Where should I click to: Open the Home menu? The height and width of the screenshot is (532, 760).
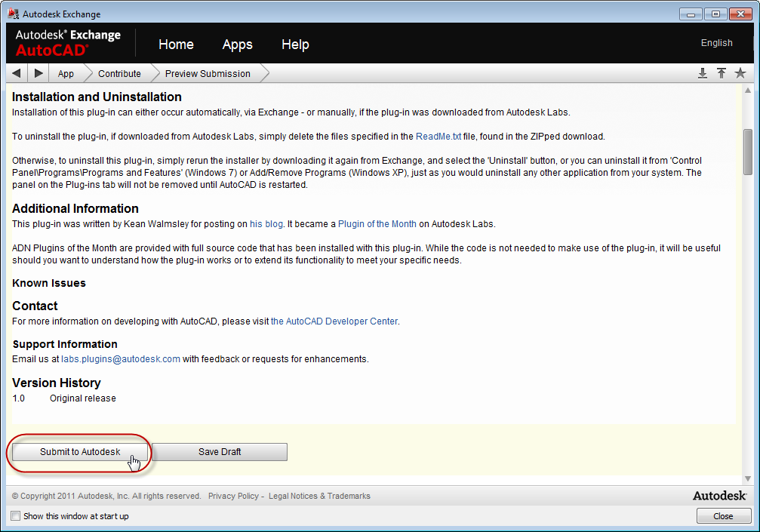(x=176, y=45)
